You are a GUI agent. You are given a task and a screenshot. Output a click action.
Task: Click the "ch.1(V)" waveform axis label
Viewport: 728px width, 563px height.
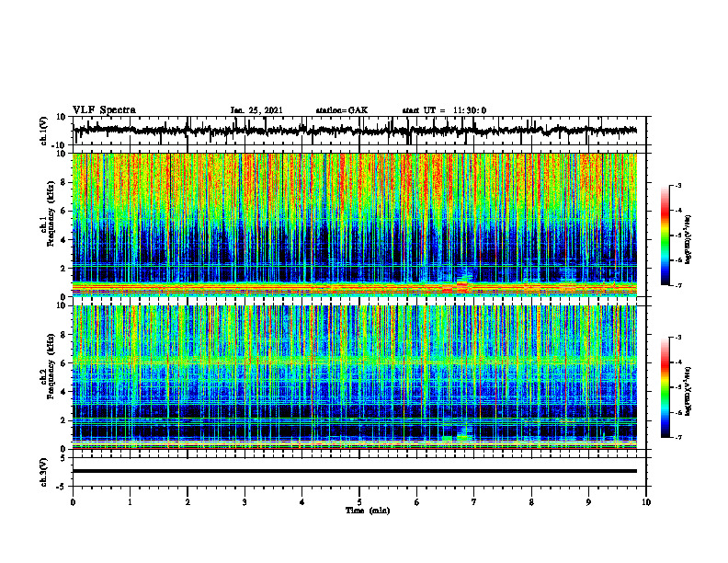pyautogui.click(x=44, y=132)
